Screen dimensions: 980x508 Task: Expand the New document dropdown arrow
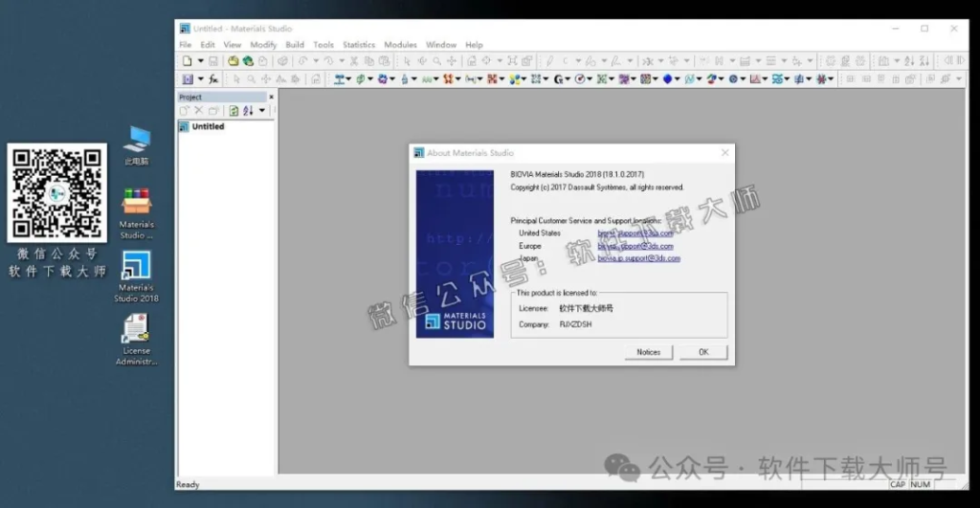[x=201, y=61]
